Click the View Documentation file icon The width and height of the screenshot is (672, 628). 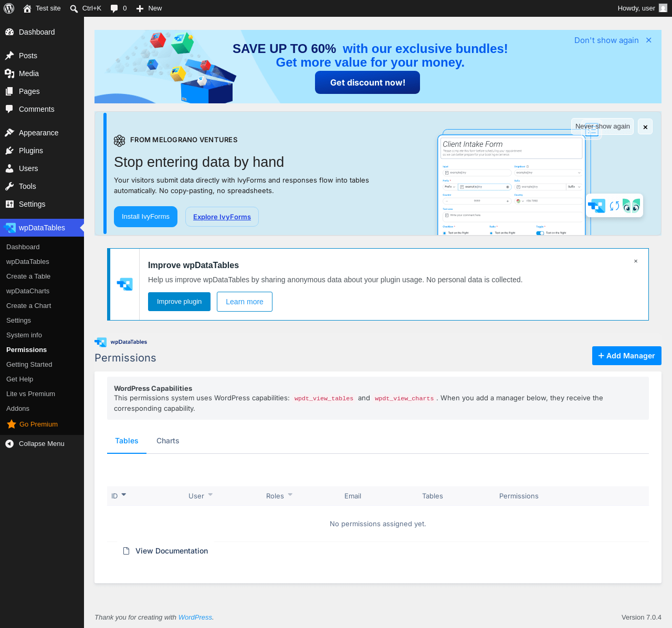coord(126,551)
